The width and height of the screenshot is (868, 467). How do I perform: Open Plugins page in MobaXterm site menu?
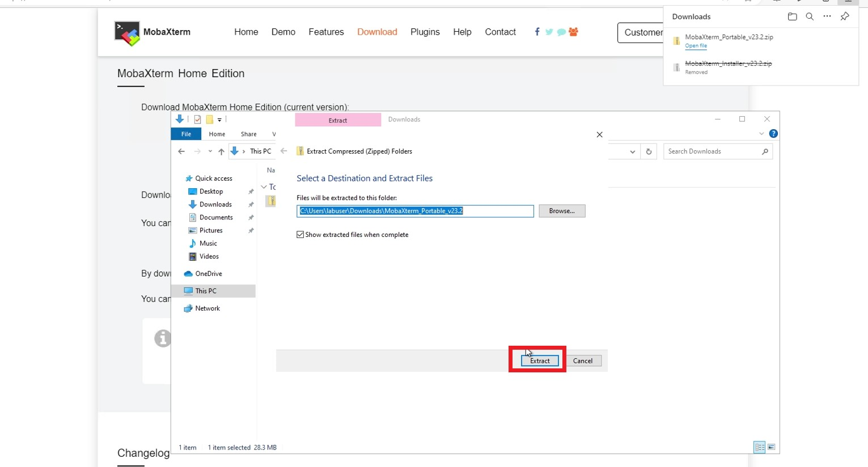(425, 32)
